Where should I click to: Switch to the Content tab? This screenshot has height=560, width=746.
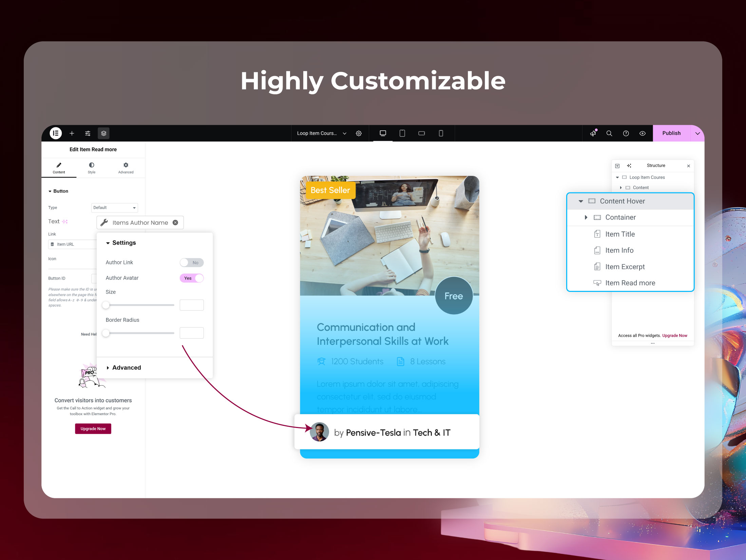pos(59,168)
